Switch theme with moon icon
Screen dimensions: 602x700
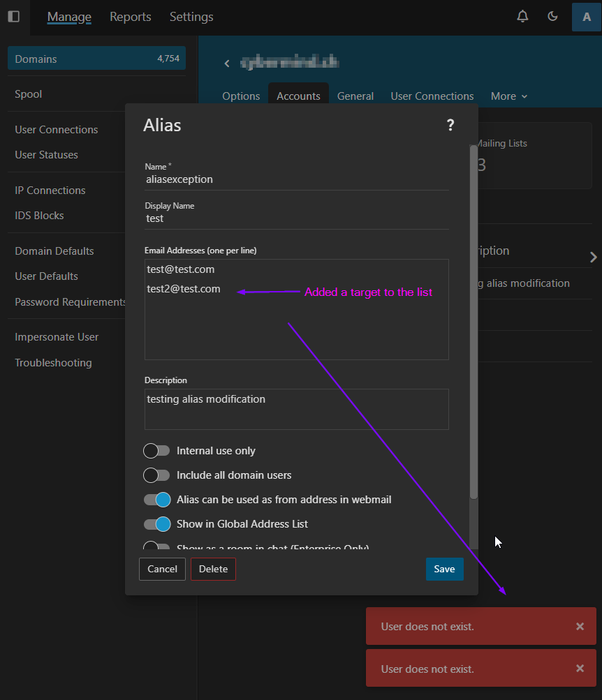[x=552, y=17]
